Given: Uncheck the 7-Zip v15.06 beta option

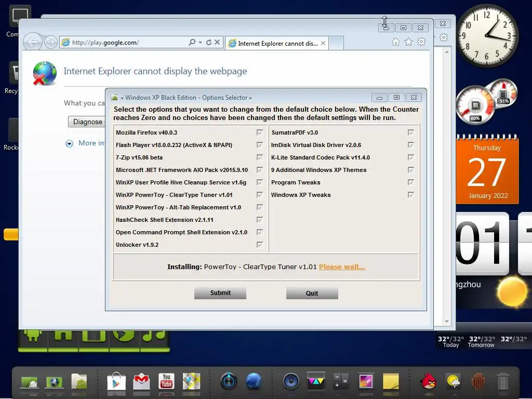Looking at the screenshot, I should pos(260,157).
